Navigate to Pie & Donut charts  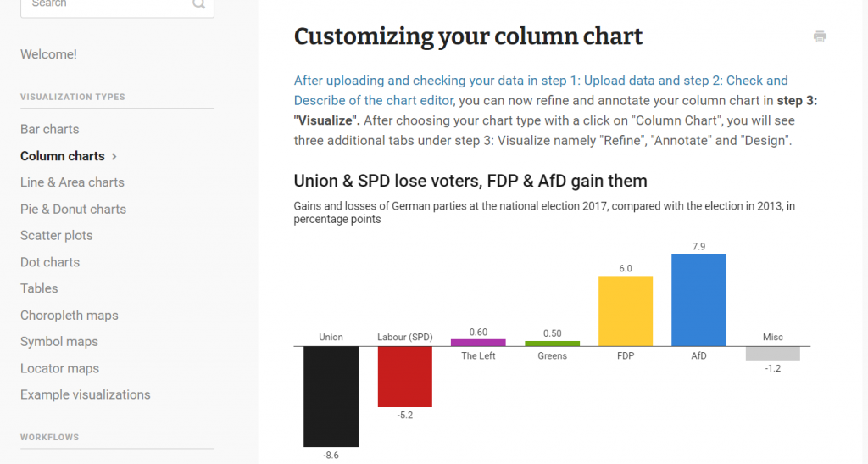(x=73, y=209)
